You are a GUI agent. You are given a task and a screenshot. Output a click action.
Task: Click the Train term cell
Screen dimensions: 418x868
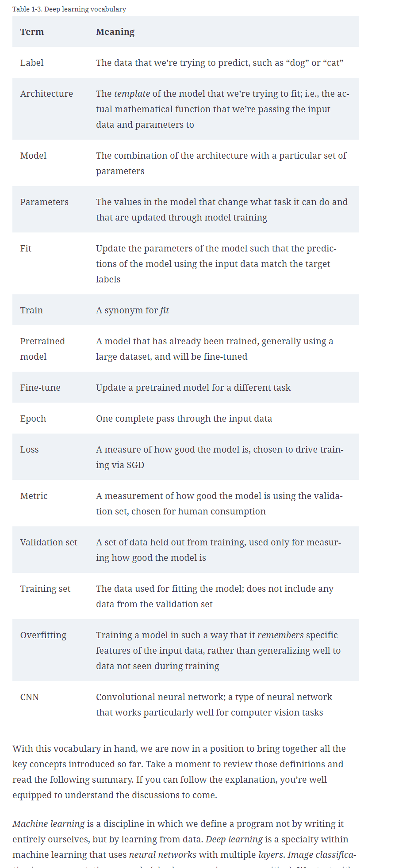click(31, 310)
